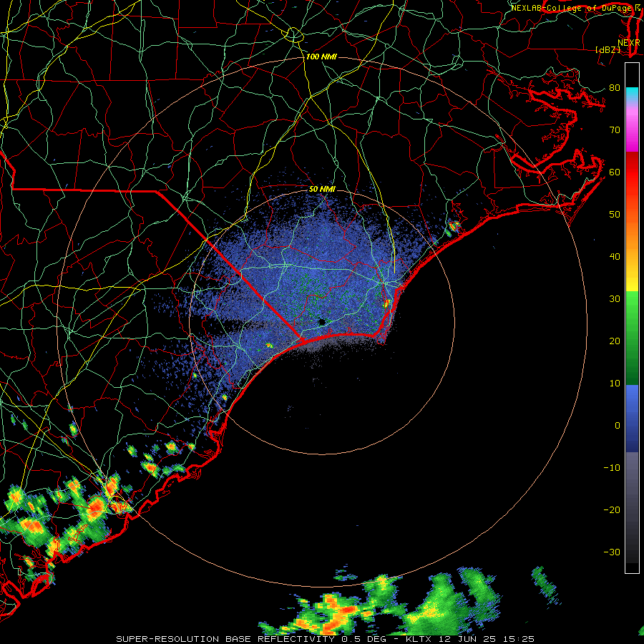Click the 12 JUN 25 date in caption
The image size is (644, 644).
467,639
